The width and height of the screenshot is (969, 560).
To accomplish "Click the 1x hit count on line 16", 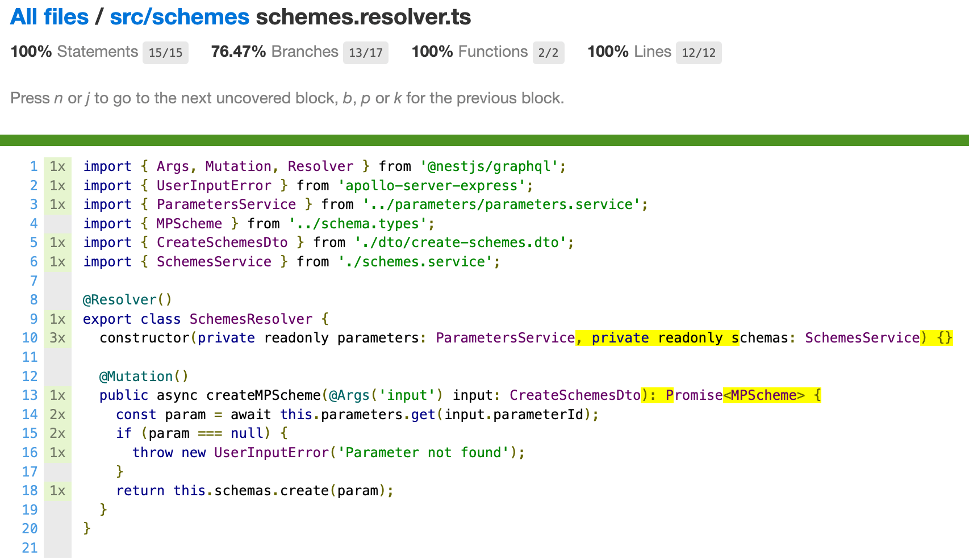I will click(57, 453).
